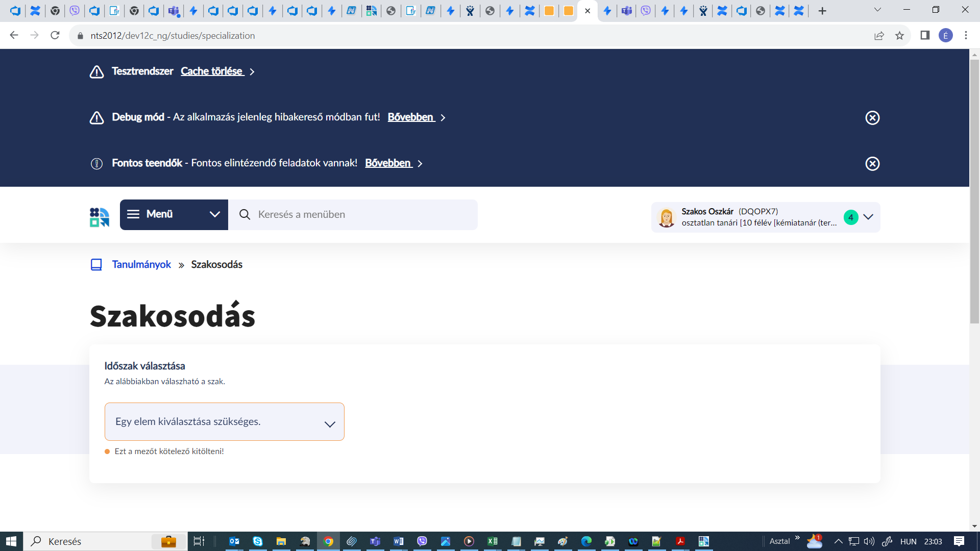Open a new browser tab with plus button
Image resolution: width=980 pixels, height=551 pixels.
pos(822,11)
